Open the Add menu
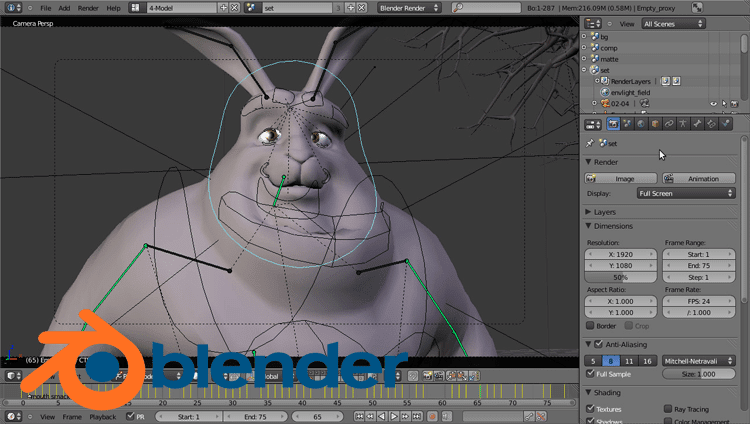The width and height of the screenshot is (750, 424). pos(64,8)
